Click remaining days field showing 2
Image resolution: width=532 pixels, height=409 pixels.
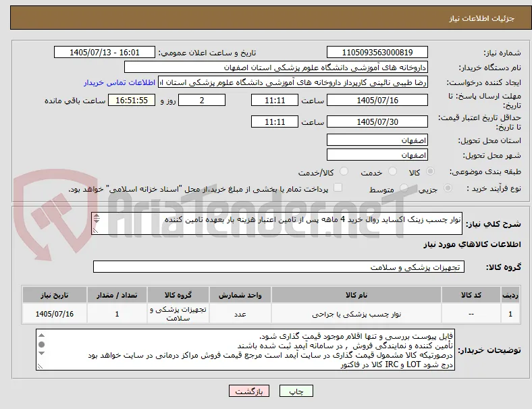202,101
